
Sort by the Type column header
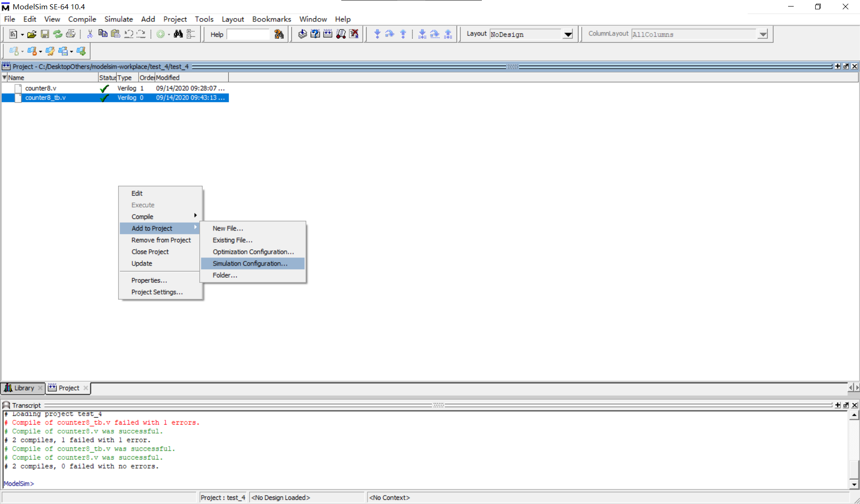pos(127,77)
